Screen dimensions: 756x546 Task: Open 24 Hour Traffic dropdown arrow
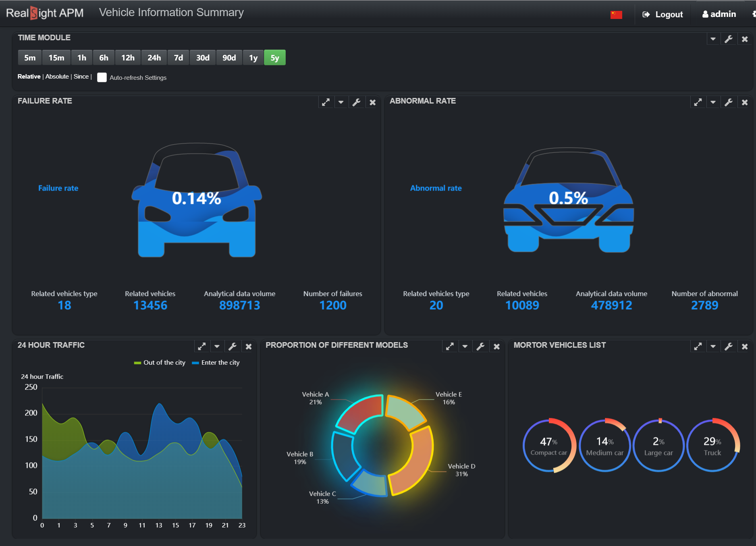pyautogui.click(x=217, y=346)
